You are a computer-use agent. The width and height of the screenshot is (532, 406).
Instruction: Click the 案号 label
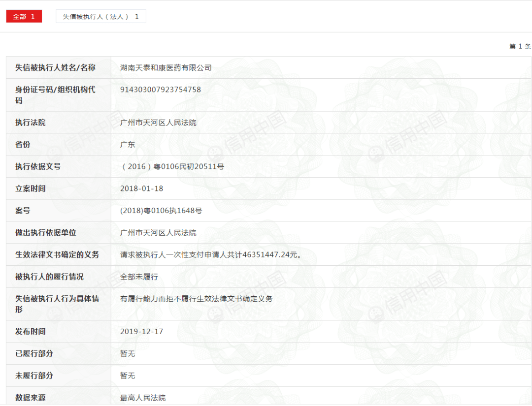coord(23,211)
